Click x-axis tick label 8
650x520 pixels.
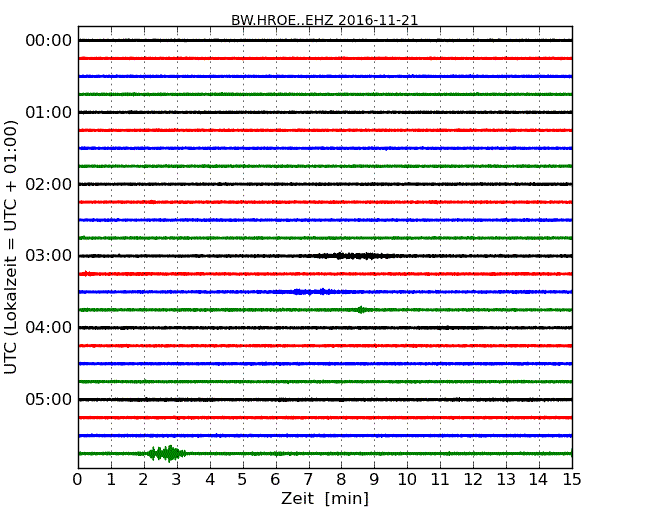(341, 480)
